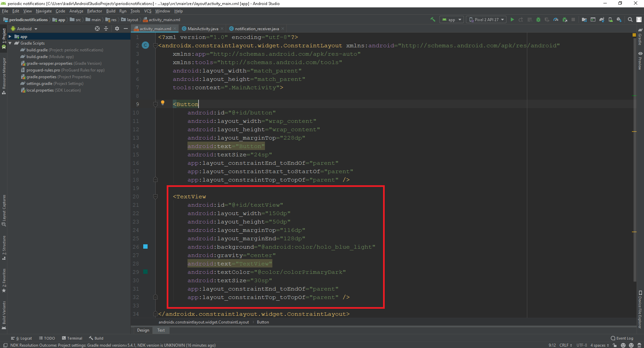
Task: Attach debugger to Android process icon
Action: (565, 19)
